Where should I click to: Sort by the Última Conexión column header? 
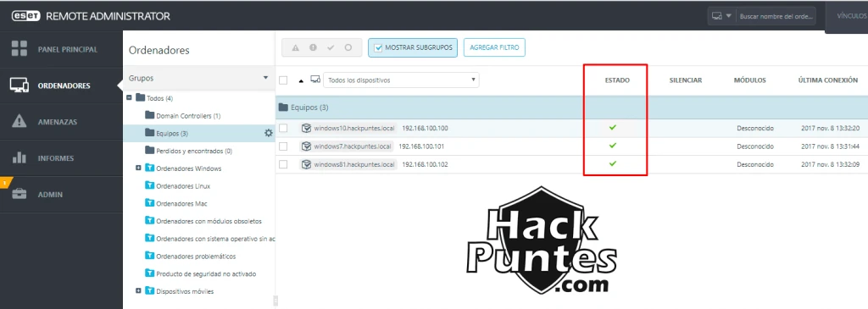(x=828, y=80)
